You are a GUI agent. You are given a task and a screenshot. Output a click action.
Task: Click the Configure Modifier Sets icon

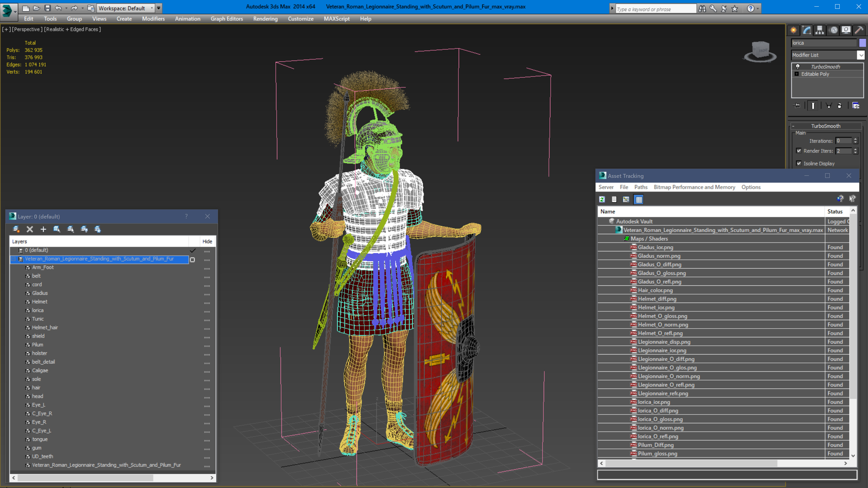pos(856,106)
